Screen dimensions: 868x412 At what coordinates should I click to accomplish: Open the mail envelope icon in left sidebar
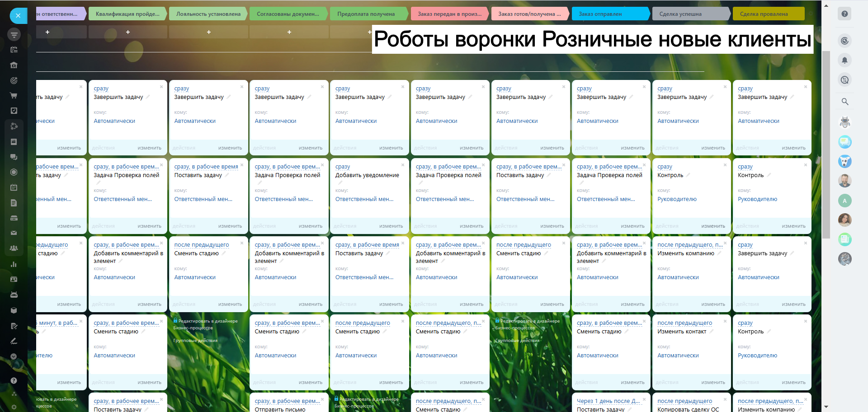point(14,233)
